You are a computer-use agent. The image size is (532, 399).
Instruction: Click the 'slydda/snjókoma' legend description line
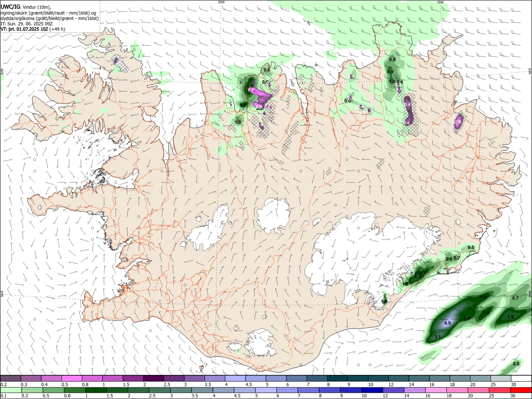[x=49, y=18]
